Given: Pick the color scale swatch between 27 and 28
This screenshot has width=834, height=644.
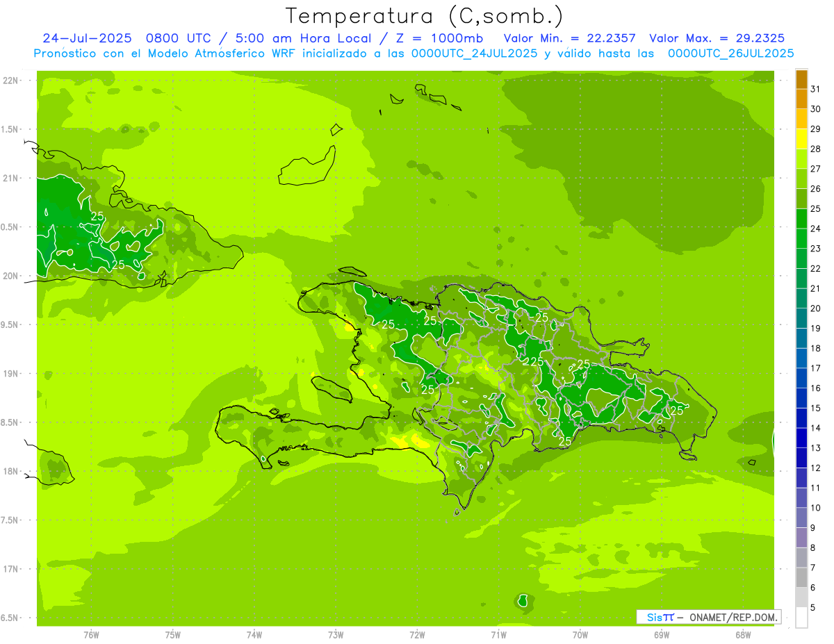Looking at the screenshot, I should pyautogui.click(x=801, y=159).
